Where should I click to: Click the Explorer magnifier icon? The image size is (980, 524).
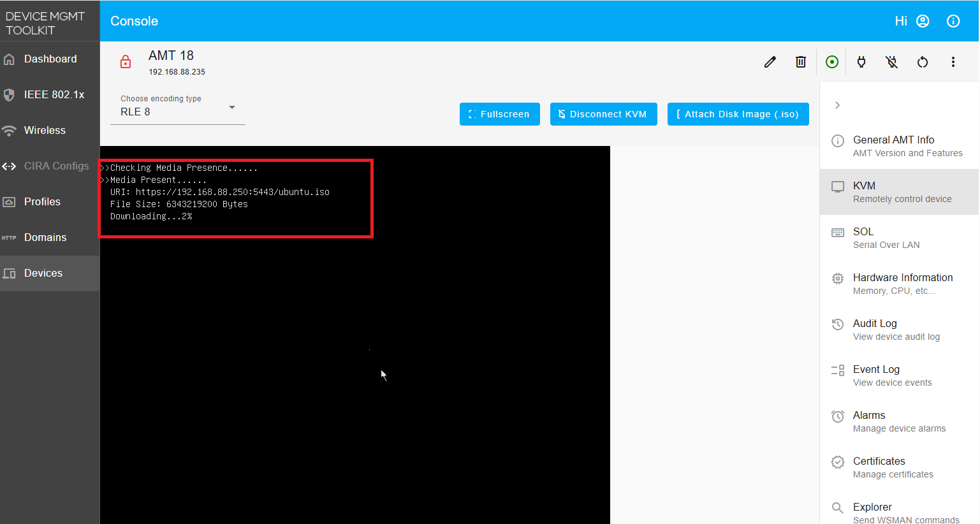(x=838, y=508)
